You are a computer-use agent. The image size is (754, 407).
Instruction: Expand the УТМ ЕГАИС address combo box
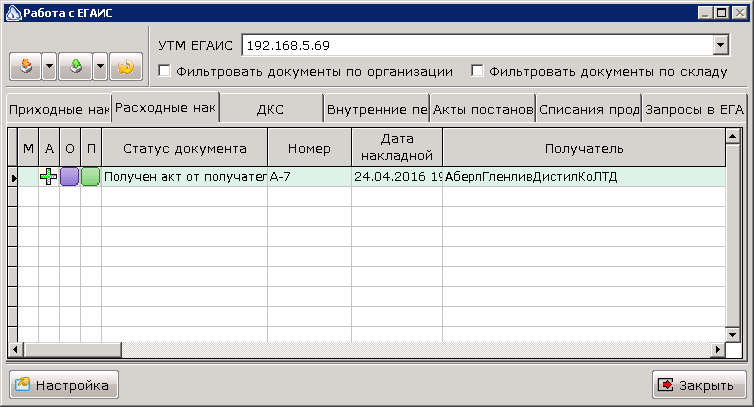coord(720,46)
